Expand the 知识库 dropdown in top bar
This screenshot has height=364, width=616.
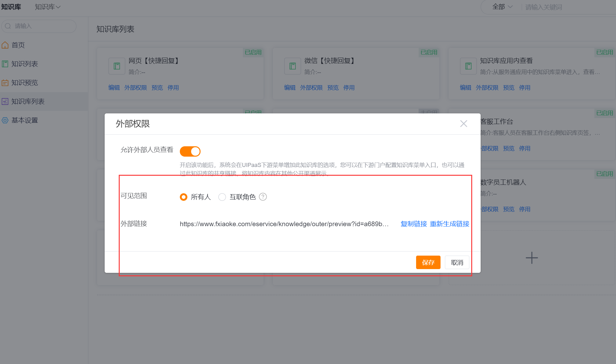[x=48, y=7]
